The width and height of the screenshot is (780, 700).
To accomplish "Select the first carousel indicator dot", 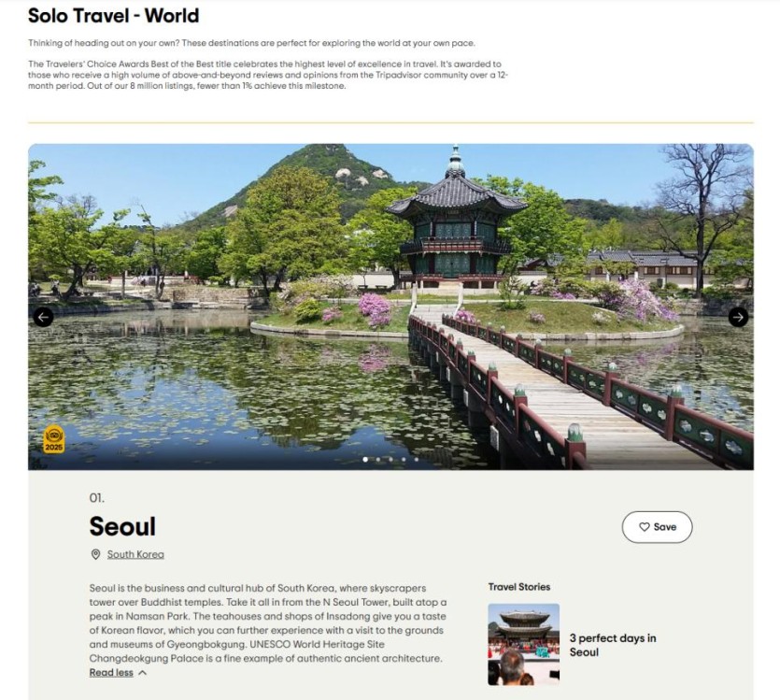I will tap(365, 460).
